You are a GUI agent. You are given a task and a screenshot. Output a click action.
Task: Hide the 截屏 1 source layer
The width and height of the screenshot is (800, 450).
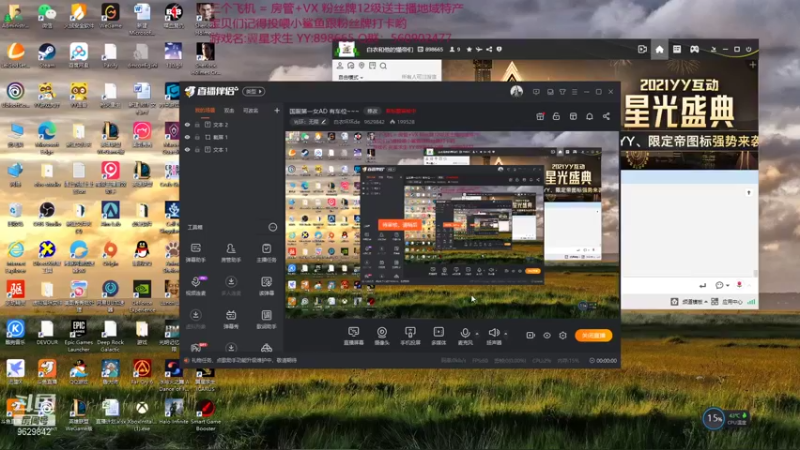(x=187, y=137)
